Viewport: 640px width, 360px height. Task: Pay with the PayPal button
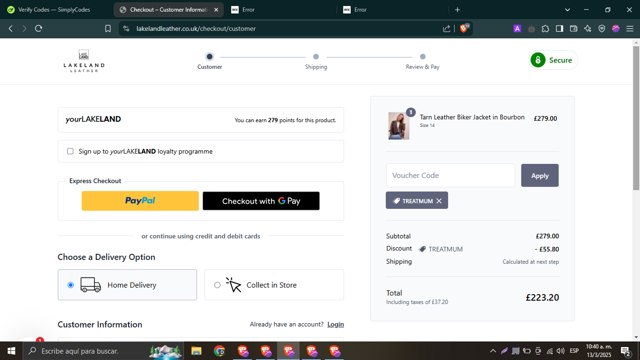(140, 201)
